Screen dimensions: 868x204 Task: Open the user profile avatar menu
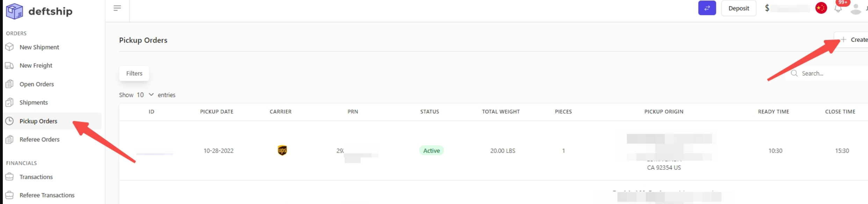(855, 9)
